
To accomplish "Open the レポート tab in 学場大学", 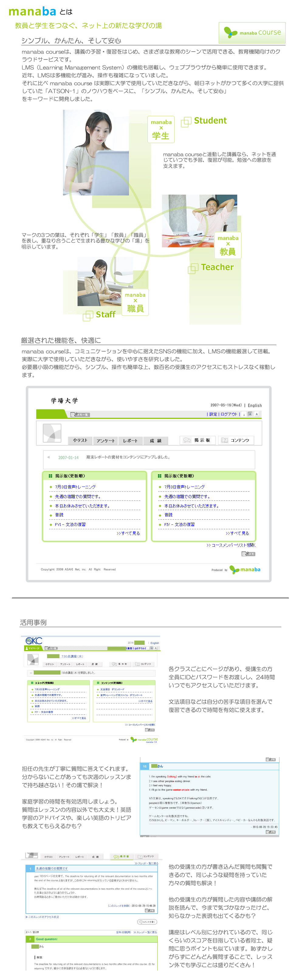I will click(130, 440).
